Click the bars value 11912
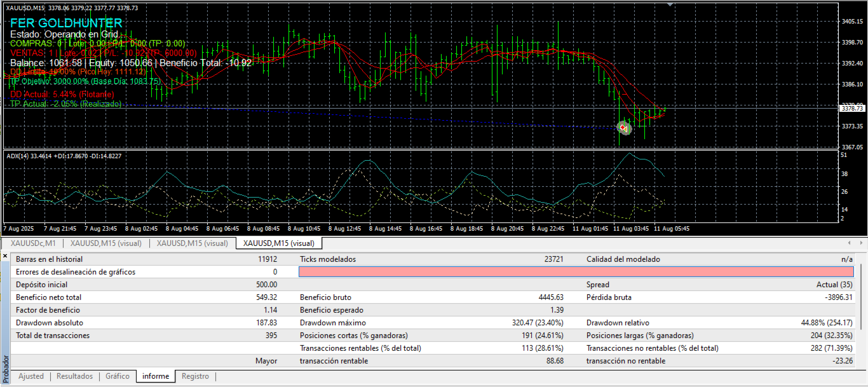This screenshot has width=868, height=387. (268, 259)
